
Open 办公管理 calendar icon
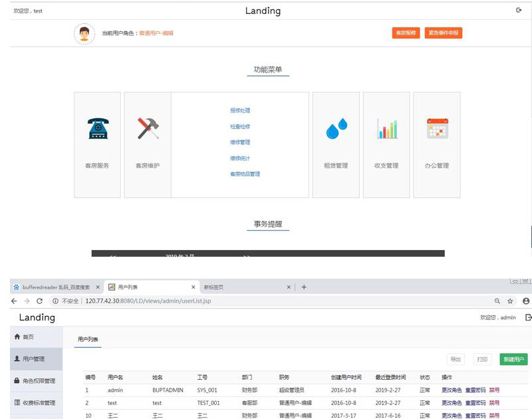[x=438, y=128]
